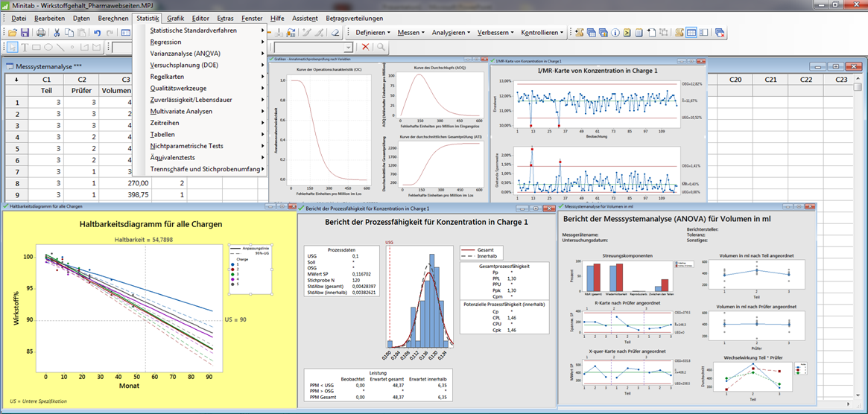Open the Messen dropdown
Viewport: 868px width, 414px height.
tap(411, 32)
